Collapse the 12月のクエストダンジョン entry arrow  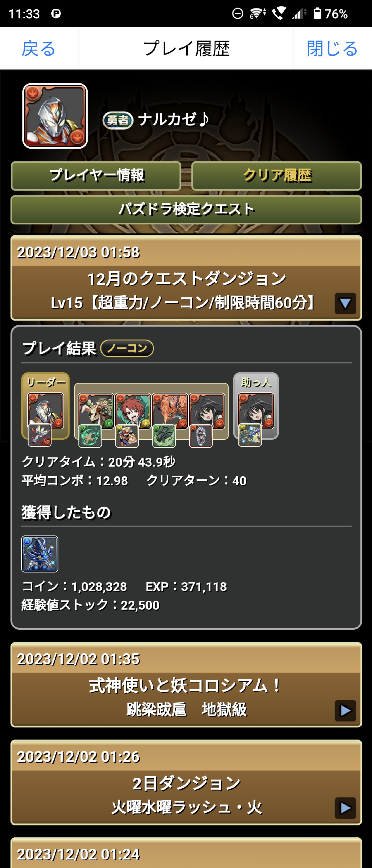pyautogui.click(x=345, y=303)
